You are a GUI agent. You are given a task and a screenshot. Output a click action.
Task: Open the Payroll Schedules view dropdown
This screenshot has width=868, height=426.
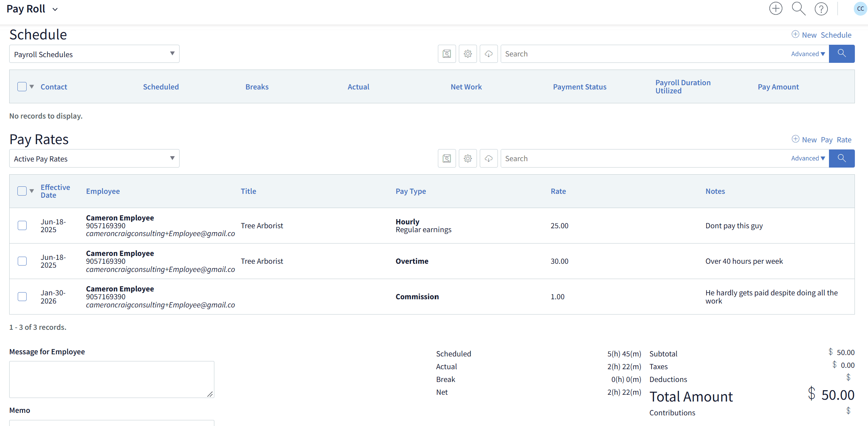pos(94,54)
